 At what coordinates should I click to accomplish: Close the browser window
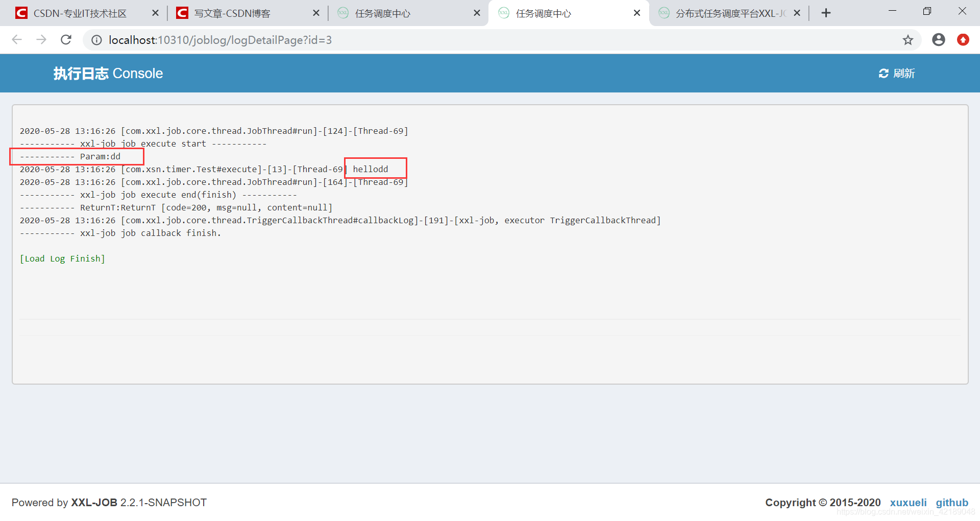point(962,11)
